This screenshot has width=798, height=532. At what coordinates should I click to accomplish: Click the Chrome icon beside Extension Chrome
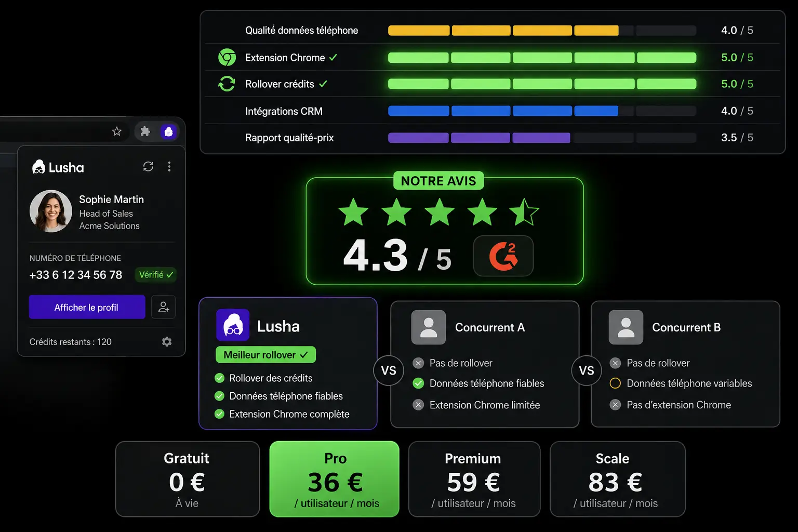click(x=227, y=57)
